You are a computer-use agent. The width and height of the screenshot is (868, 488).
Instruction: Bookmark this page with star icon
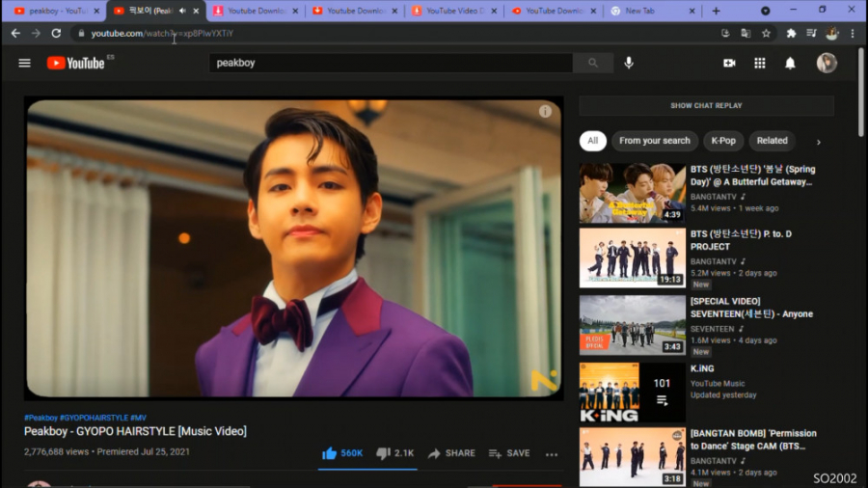click(766, 33)
